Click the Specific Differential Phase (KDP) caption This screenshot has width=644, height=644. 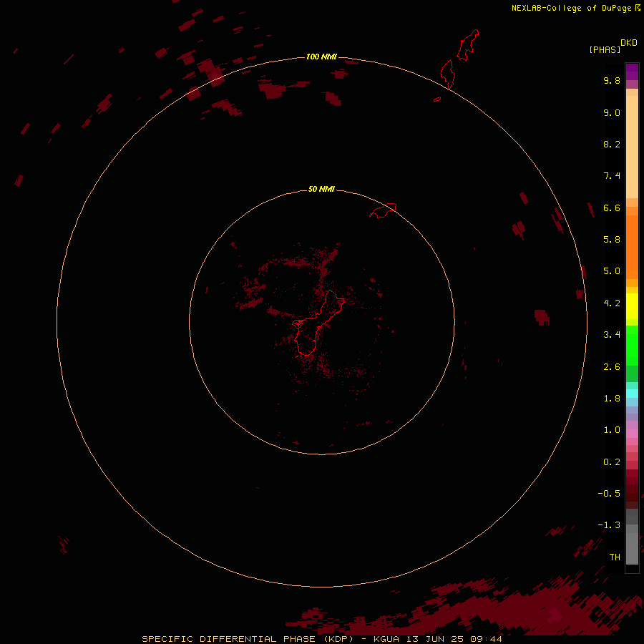click(x=321, y=639)
